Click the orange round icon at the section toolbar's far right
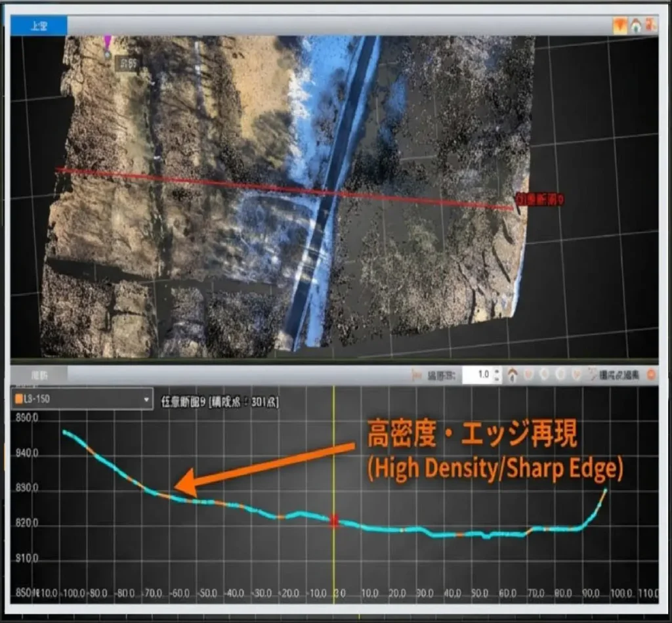Viewport: 672px width, 623px height. (x=651, y=375)
